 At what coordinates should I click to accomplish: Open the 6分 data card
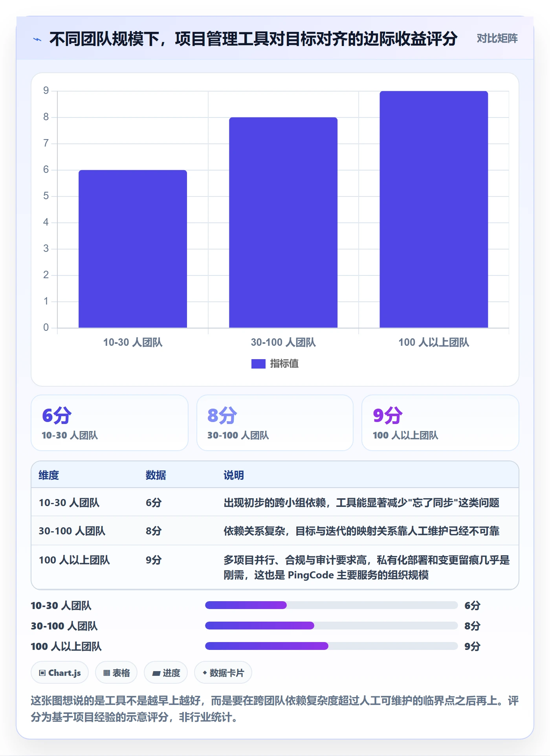coord(110,423)
